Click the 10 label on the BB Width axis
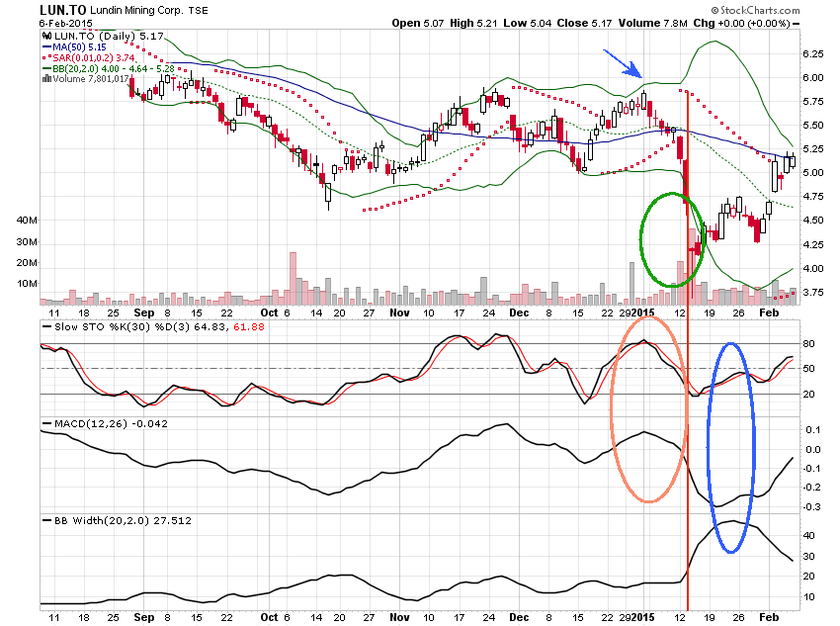This screenshot has height=626, width=840. click(x=808, y=597)
